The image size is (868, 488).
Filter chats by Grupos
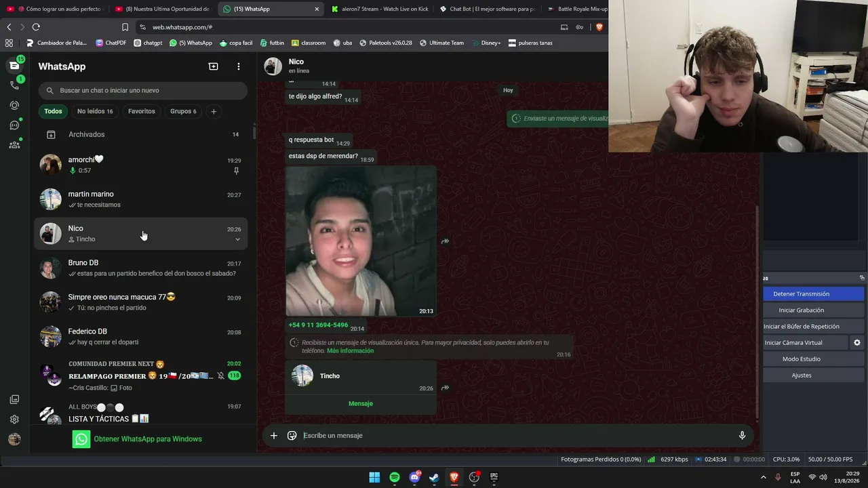coord(183,111)
